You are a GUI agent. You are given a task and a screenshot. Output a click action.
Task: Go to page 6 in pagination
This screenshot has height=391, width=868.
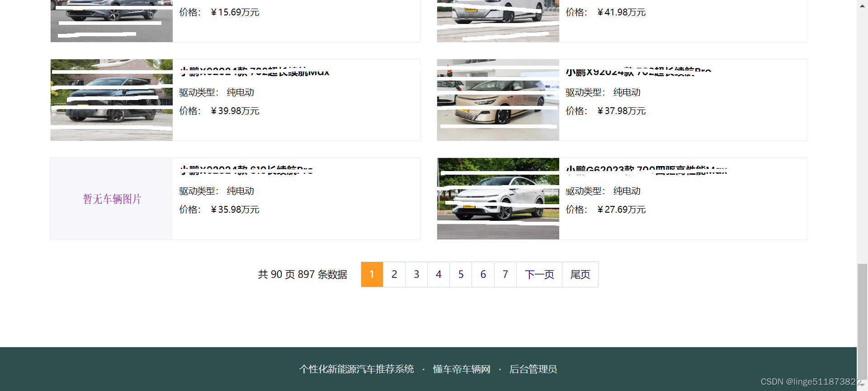483,274
